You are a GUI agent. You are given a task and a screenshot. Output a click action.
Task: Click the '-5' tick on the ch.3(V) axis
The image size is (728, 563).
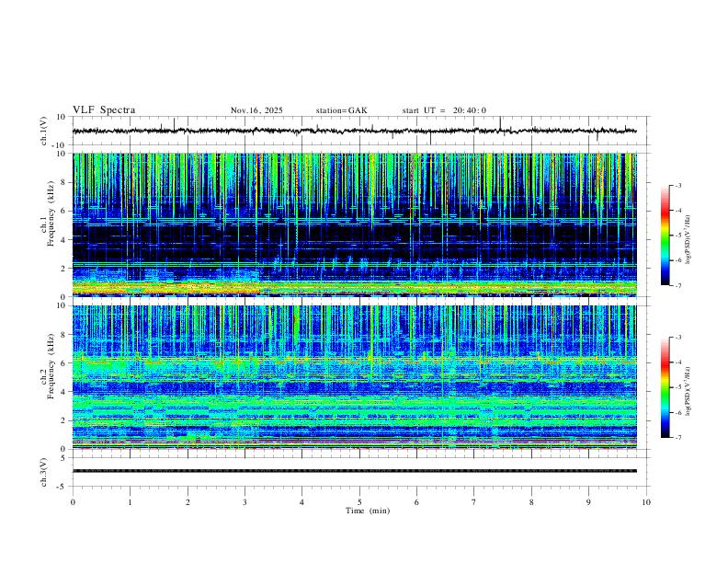pos(61,487)
